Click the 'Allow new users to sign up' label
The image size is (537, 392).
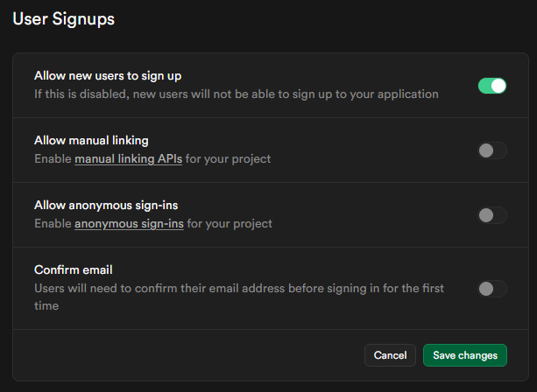tap(108, 76)
